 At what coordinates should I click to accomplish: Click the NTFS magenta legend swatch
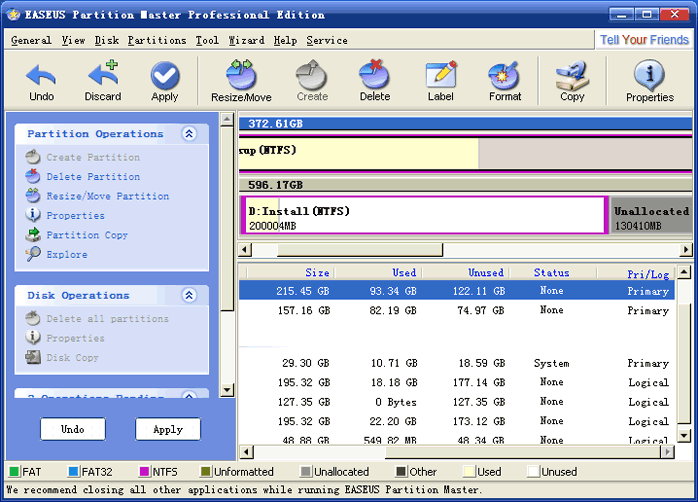144,471
